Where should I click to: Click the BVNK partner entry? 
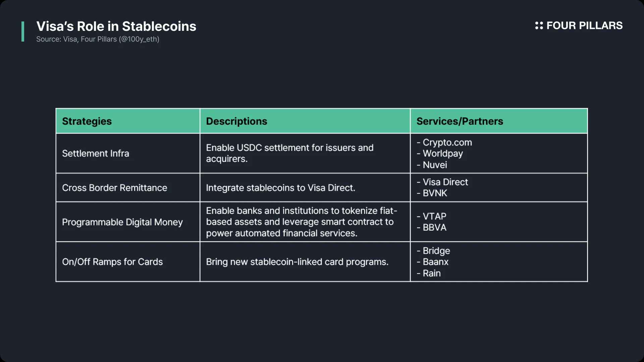(432, 193)
